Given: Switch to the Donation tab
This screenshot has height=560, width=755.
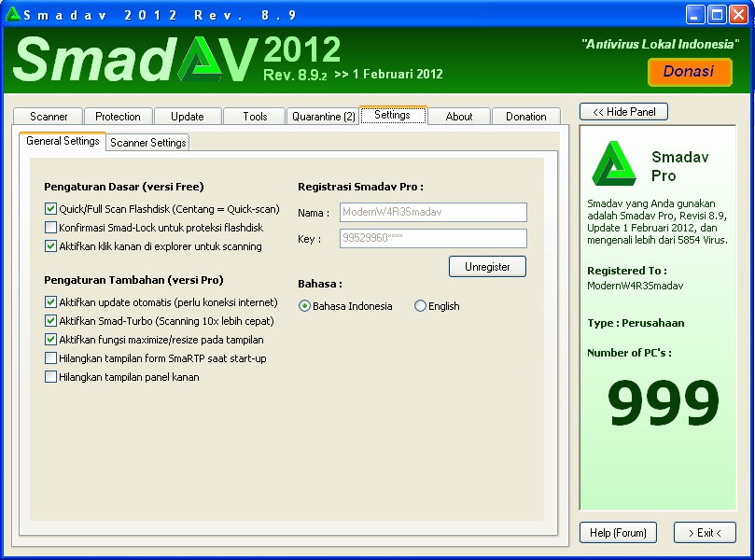Looking at the screenshot, I should [525, 117].
